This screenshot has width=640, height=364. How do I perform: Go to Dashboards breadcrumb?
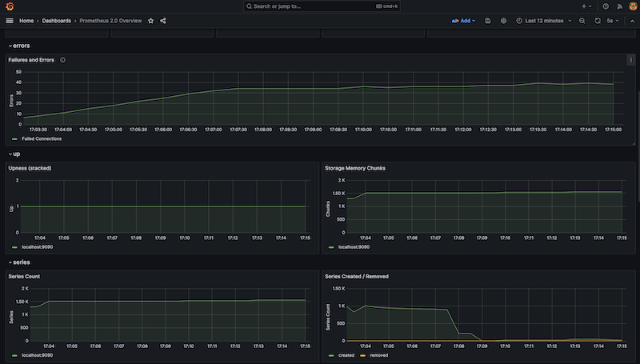(x=56, y=21)
